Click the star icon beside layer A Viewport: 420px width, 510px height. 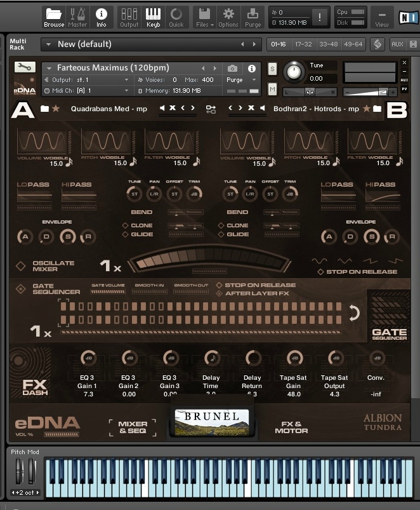pyautogui.click(x=56, y=109)
